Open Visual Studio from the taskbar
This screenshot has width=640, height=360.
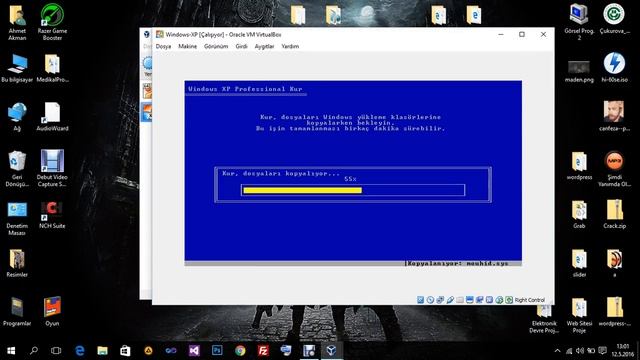point(194,351)
